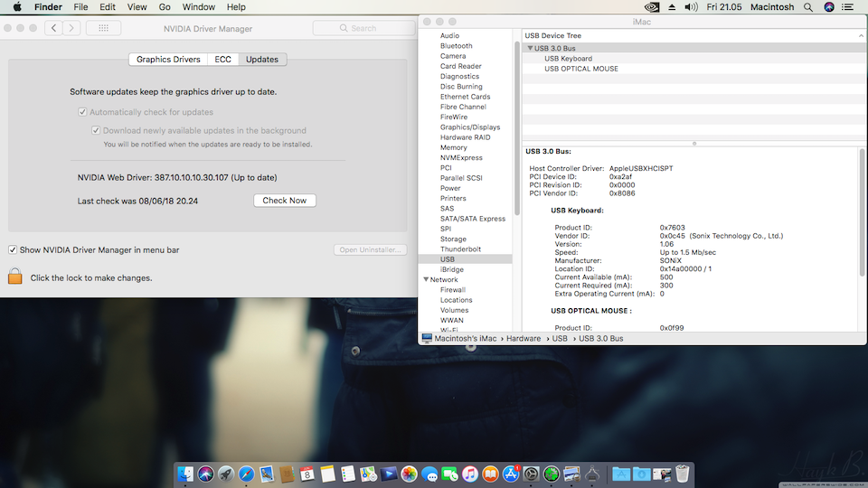Open the Window menu in menu bar
Screen dimensions: 868x488
pos(199,7)
